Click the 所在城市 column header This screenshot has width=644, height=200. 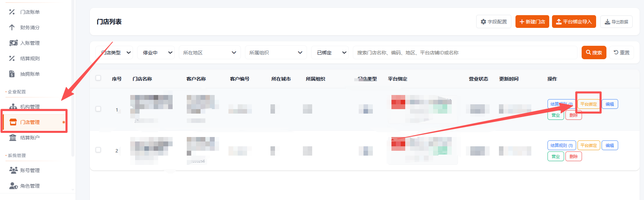[x=281, y=79]
